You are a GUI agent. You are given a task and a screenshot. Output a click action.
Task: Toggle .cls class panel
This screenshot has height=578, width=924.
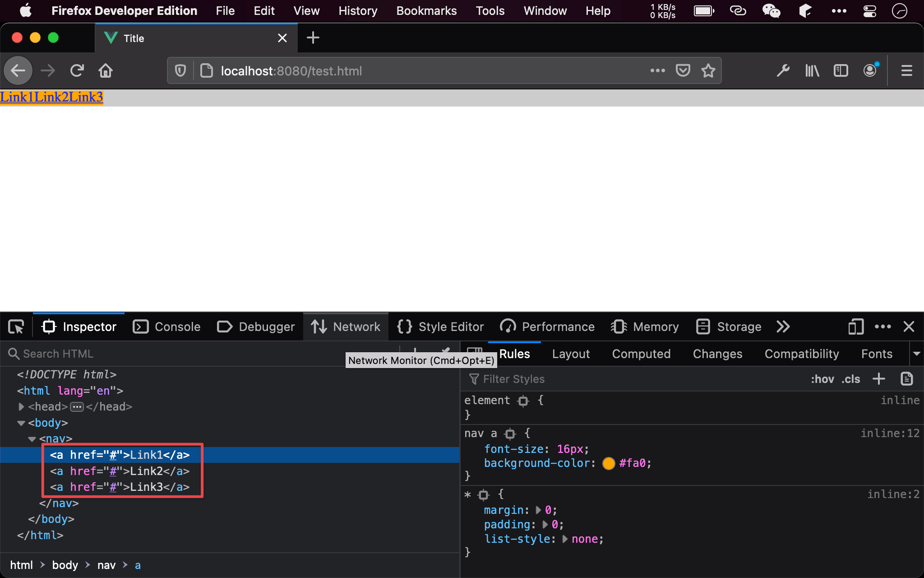click(x=850, y=379)
